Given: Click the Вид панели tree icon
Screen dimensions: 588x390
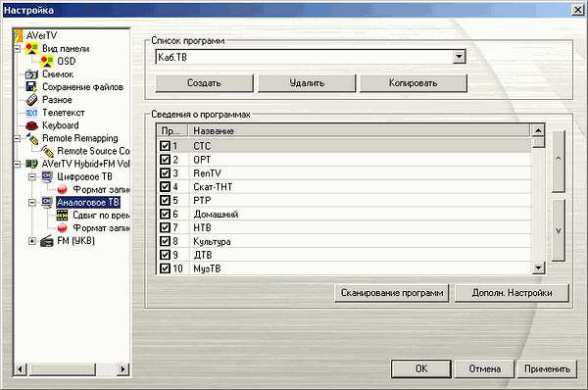Looking at the screenshot, I should coord(32,48).
